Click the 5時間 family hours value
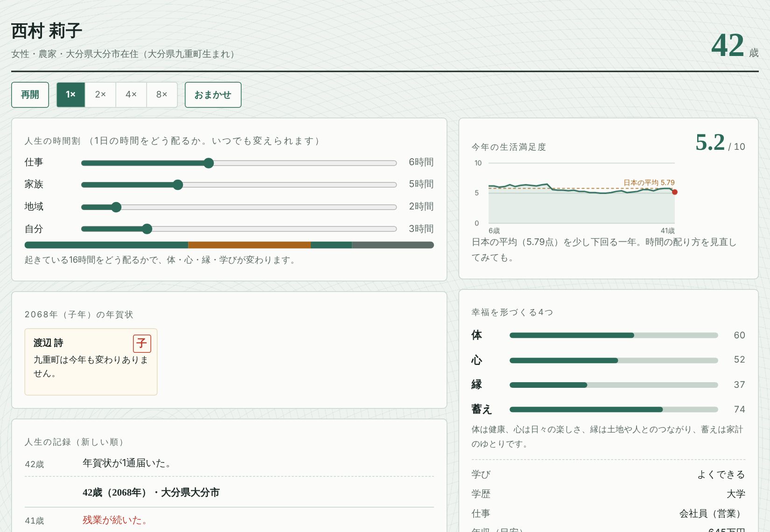The image size is (770, 532). tap(421, 184)
